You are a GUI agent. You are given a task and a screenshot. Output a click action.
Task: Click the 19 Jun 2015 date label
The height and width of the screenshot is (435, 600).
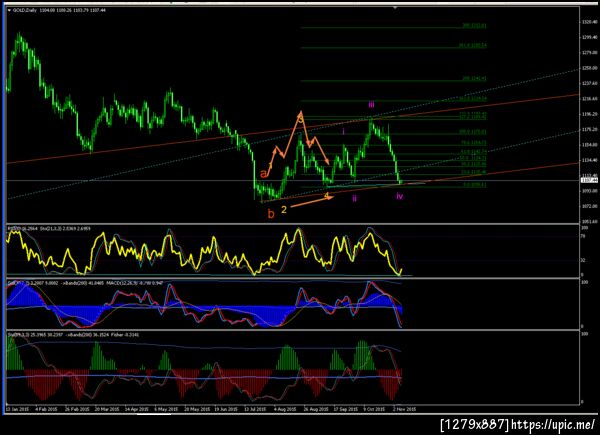pos(226,409)
